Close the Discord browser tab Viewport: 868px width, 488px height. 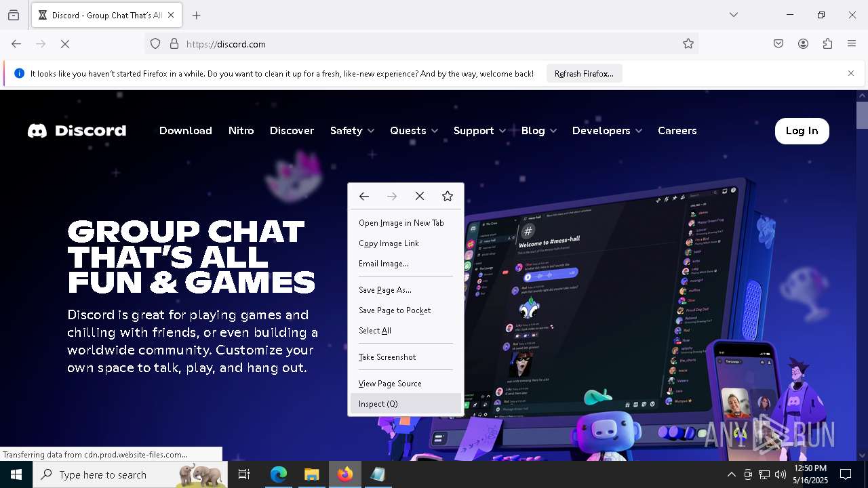pyautogui.click(x=171, y=15)
